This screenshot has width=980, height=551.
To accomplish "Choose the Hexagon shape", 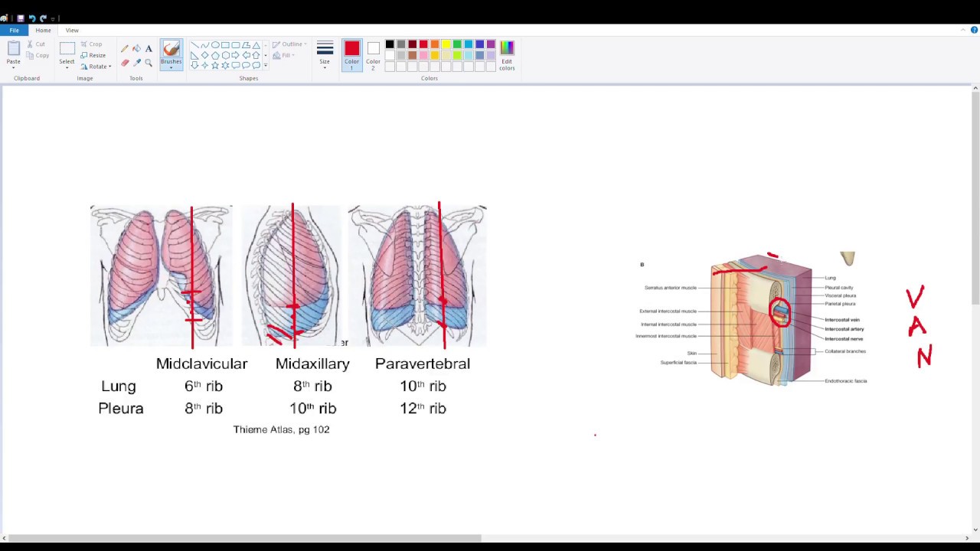I will (225, 55).
